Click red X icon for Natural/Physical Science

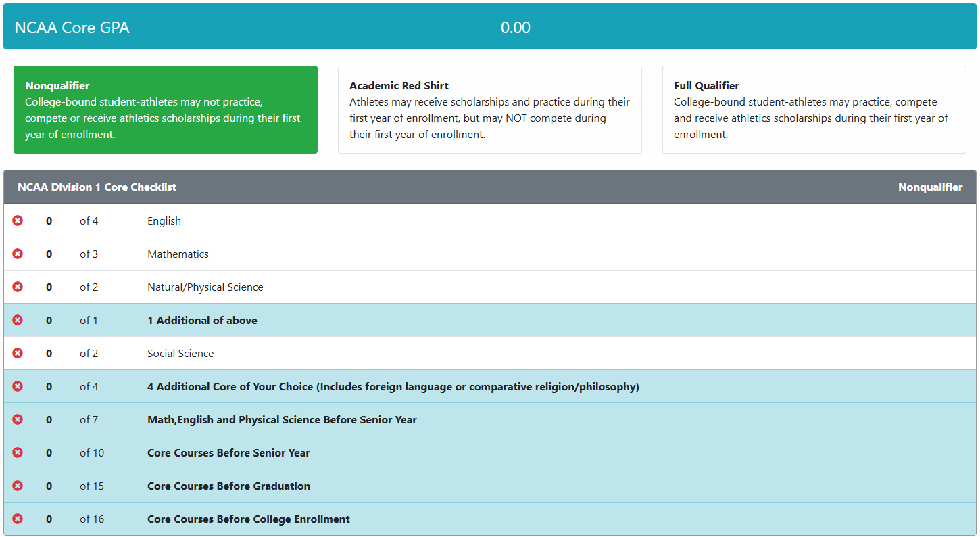tap(18, 287)
